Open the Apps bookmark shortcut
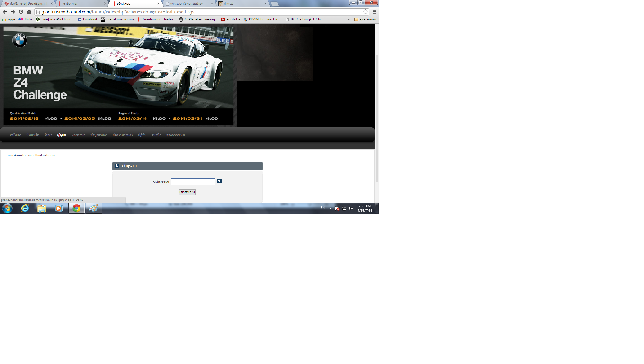 (x=9, y=19)
